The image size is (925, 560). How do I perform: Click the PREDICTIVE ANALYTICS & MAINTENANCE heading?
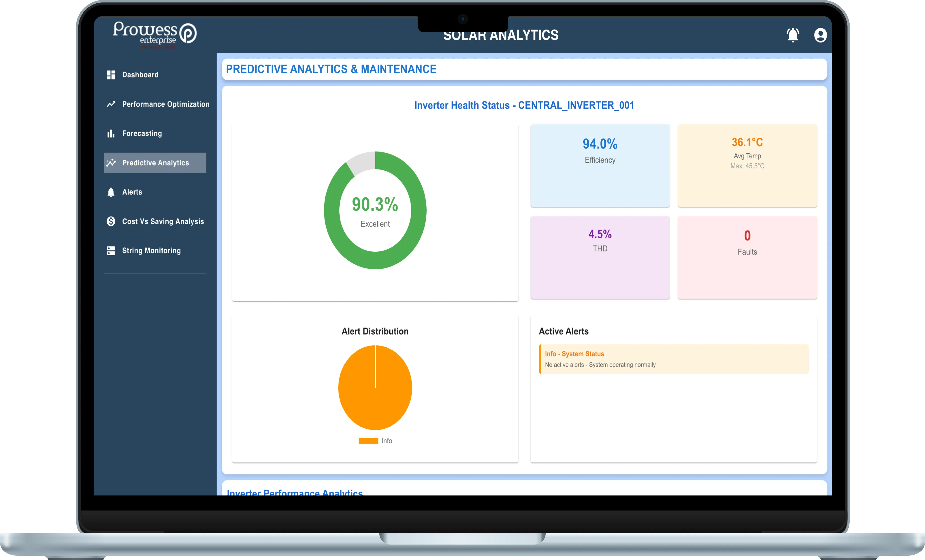[331, 69]
